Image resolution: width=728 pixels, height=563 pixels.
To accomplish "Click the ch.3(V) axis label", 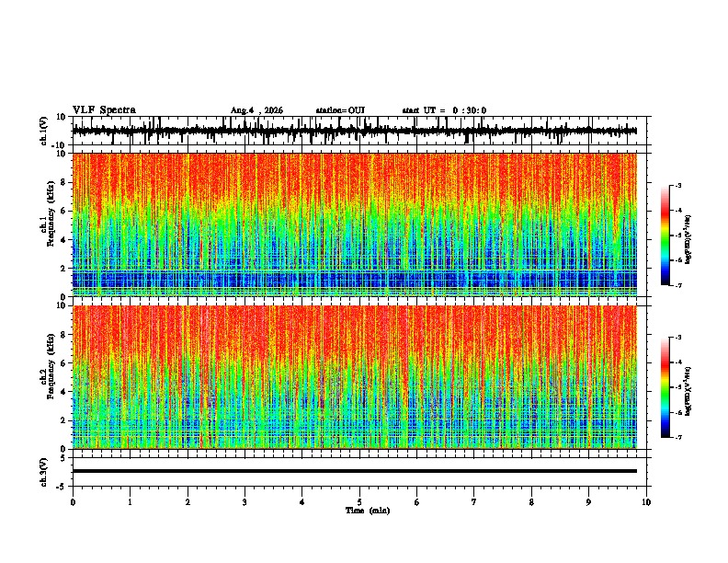I will pos(44,473).
